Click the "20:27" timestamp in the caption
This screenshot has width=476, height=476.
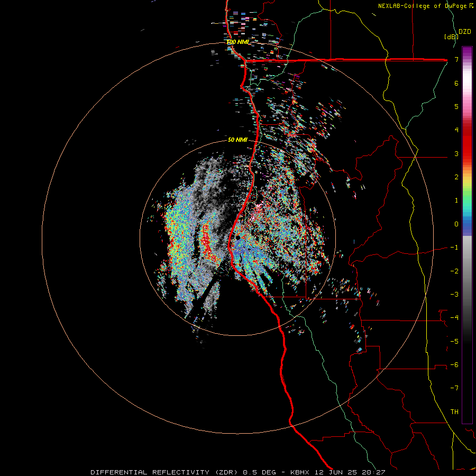coord(373,472)
